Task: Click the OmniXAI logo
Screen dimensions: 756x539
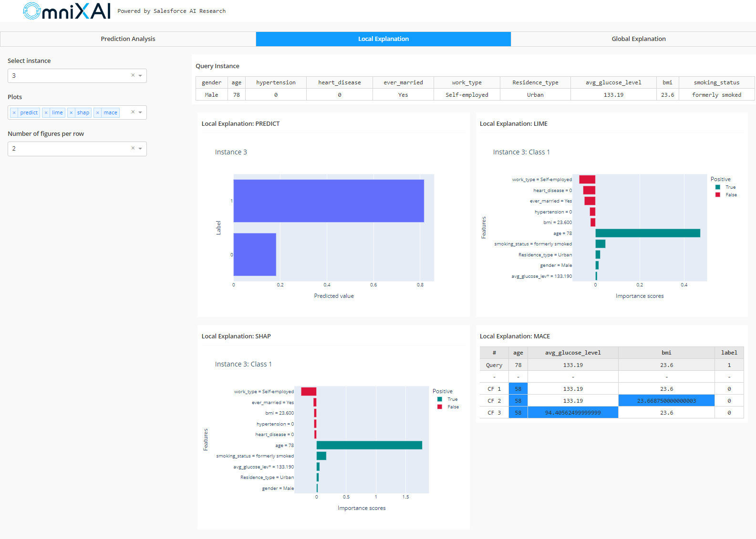Action: coord(67,11)
